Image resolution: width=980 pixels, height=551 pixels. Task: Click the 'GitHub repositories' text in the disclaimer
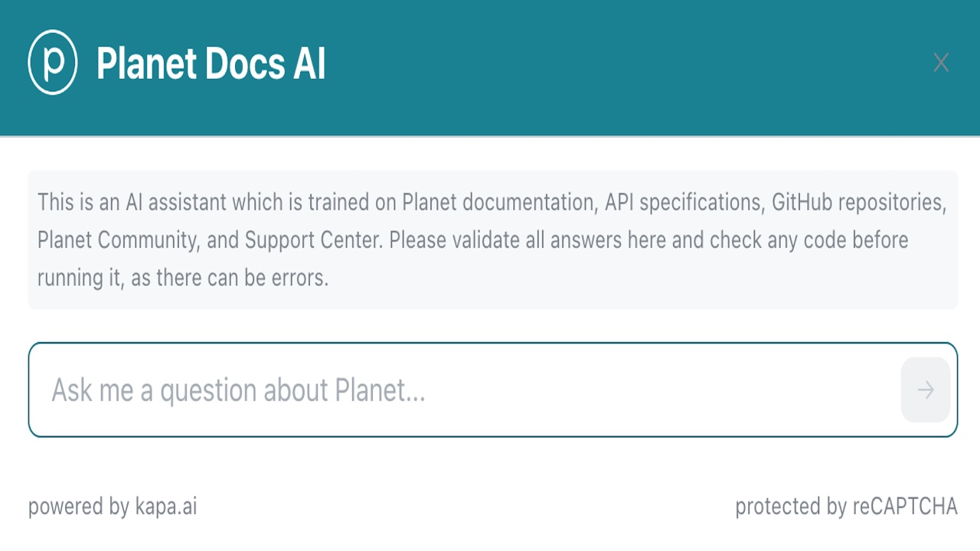(858, 203)
